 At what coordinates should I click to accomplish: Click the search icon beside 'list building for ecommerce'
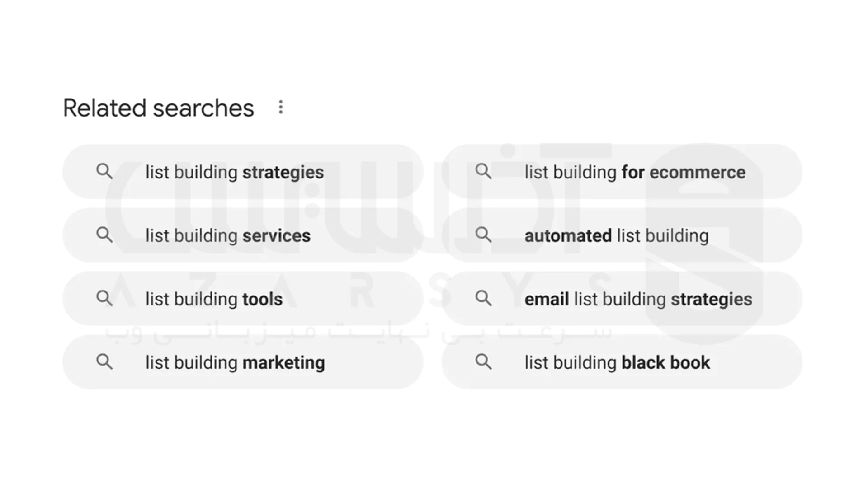coord(483,172)
